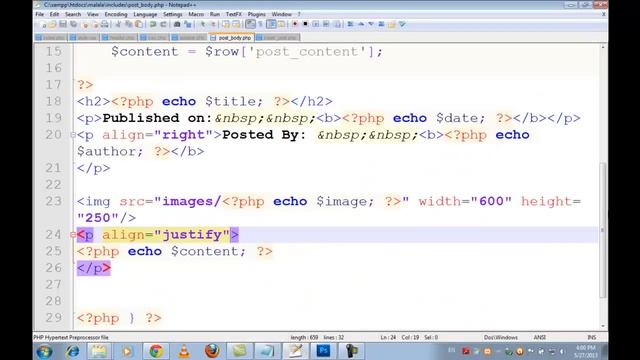Select the post_body.php tab
The height and width of the screenshot is (360, 640).
click(231, 38)
